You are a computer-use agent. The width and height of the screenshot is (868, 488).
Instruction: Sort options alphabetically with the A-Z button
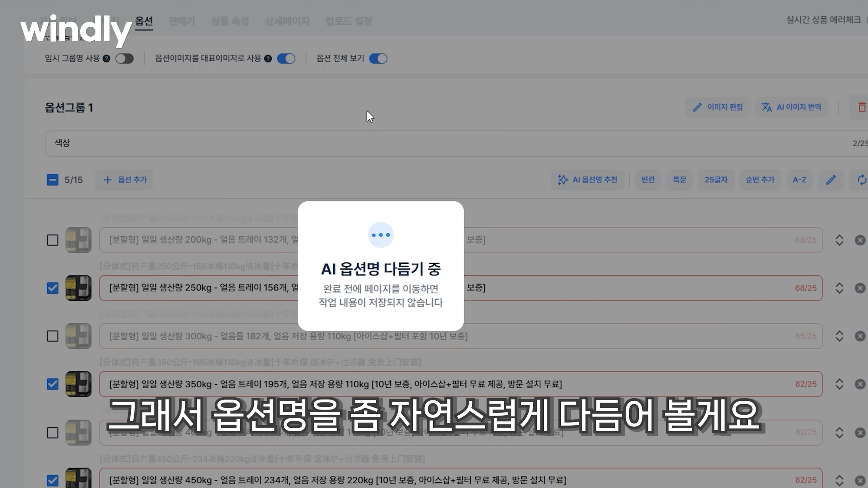tap(799, 180)
